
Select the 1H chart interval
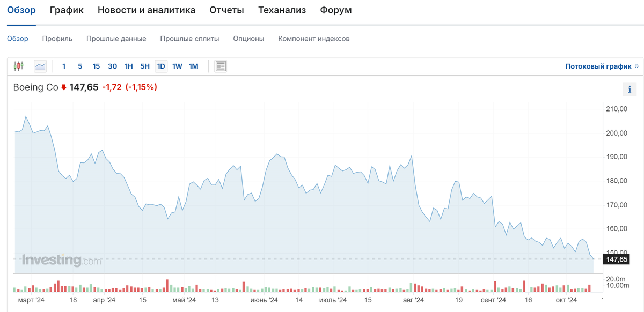pyautogui.click(x=129, y=66)
